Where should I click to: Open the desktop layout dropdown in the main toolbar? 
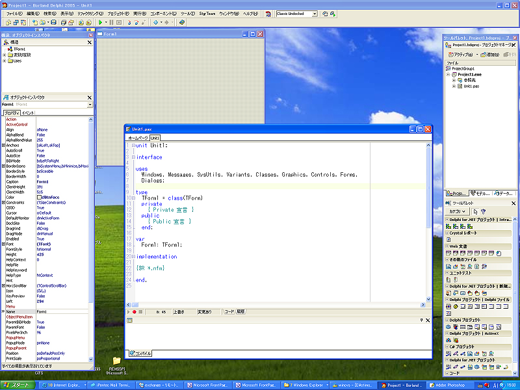tap(314, 14)
